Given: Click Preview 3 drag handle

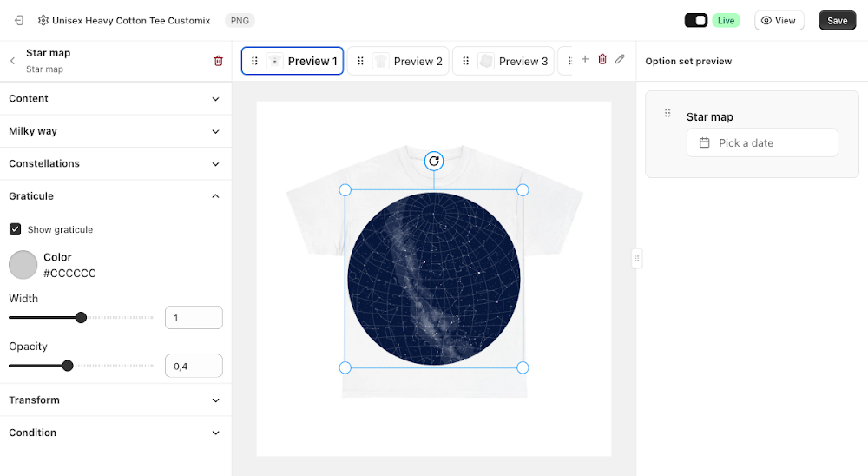Looking at the screenshot, I should [x=465, y=61].
